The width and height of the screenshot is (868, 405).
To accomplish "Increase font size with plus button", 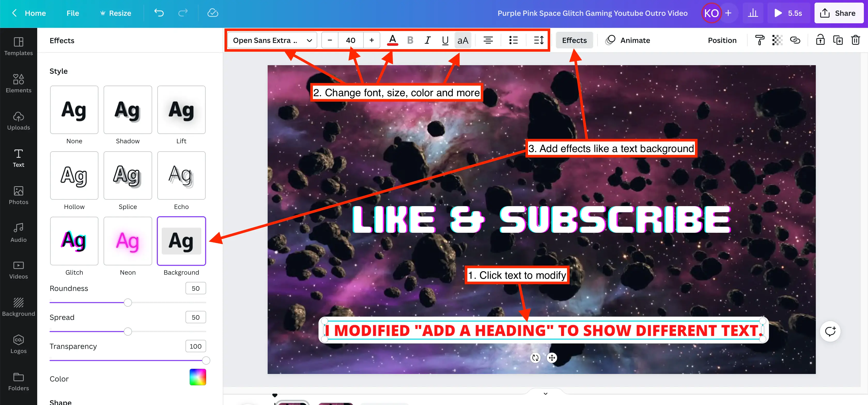I will point(371,40).
